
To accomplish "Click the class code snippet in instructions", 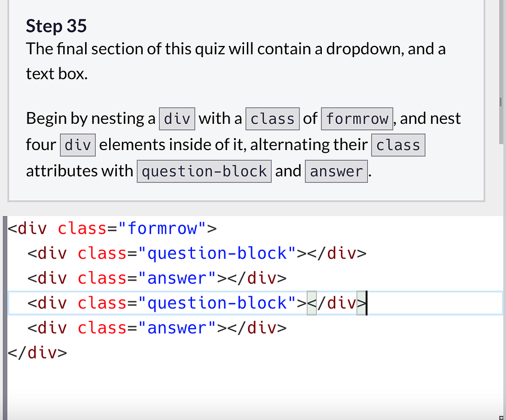I will pyautogui.click(x=273, y=118).
